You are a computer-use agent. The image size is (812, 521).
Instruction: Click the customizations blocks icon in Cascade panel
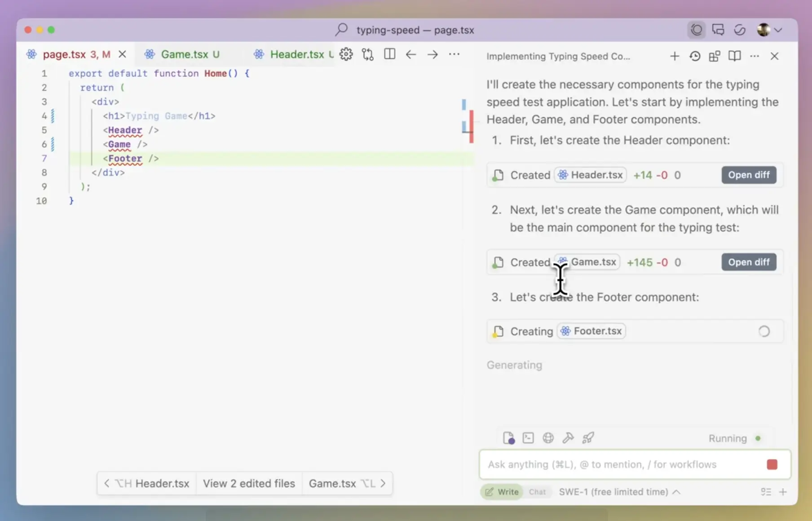(x=715, y=56)
